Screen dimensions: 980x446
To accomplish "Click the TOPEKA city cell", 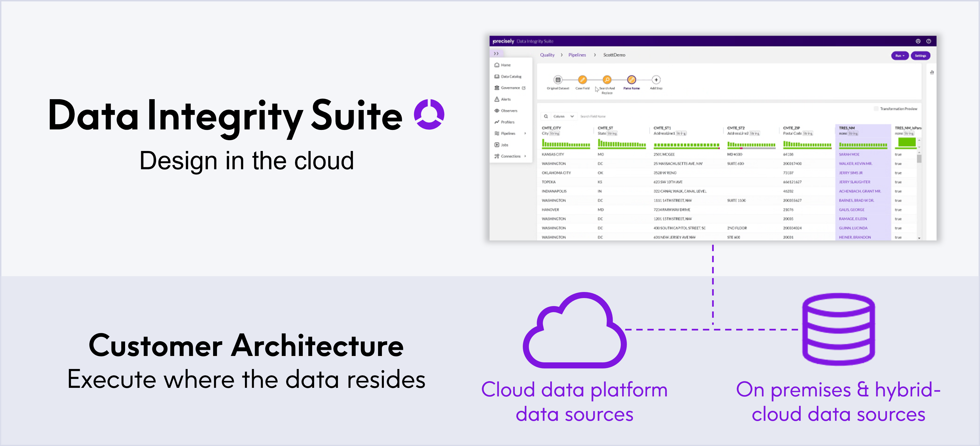I will tap(549, 182).
